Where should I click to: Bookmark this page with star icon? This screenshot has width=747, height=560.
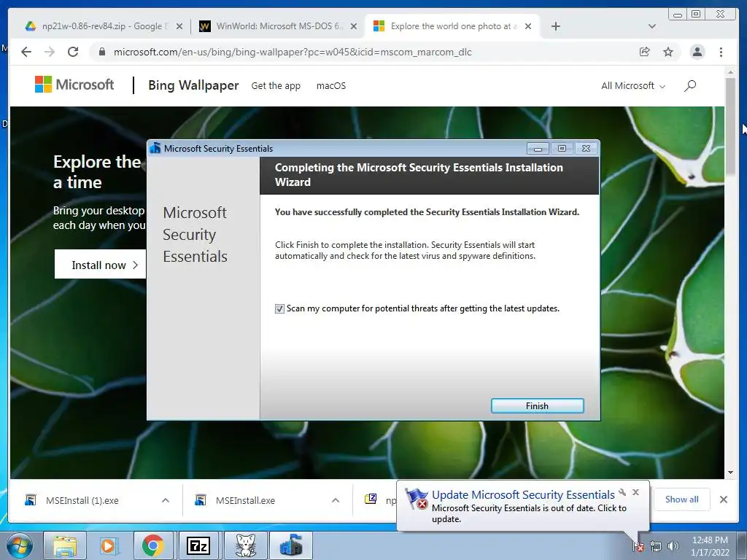[668, 52]
